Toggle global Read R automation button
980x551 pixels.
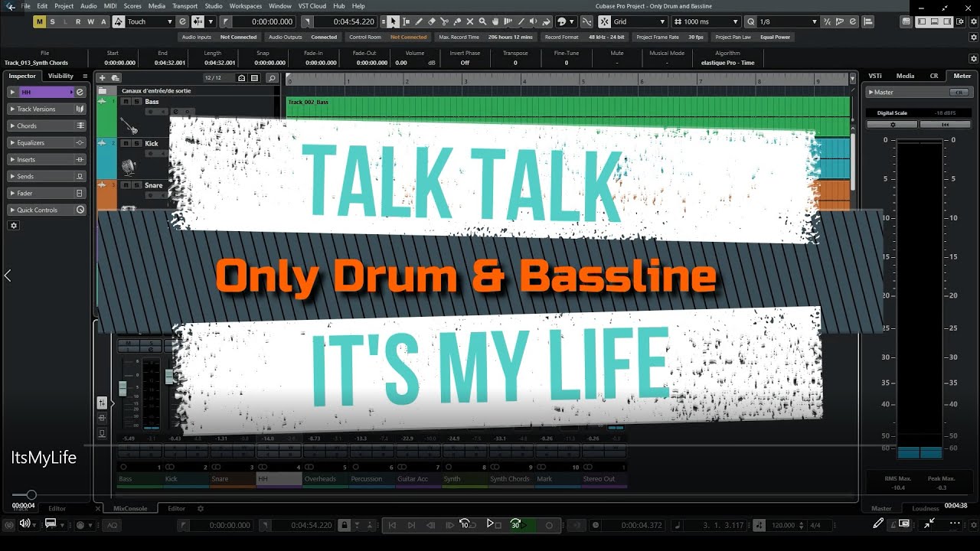pyautogui.click(x=78, y=21)
